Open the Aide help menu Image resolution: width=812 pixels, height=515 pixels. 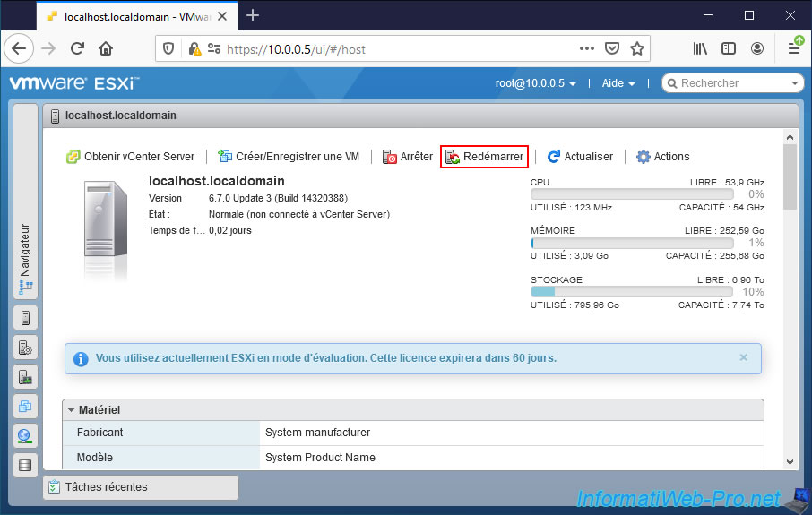tap(618, 83)
